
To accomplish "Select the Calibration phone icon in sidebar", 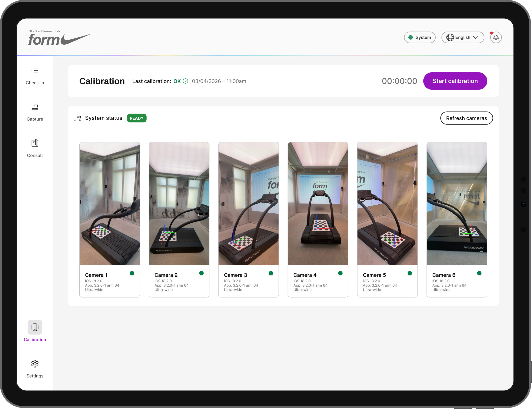I will tap(35, 327).
